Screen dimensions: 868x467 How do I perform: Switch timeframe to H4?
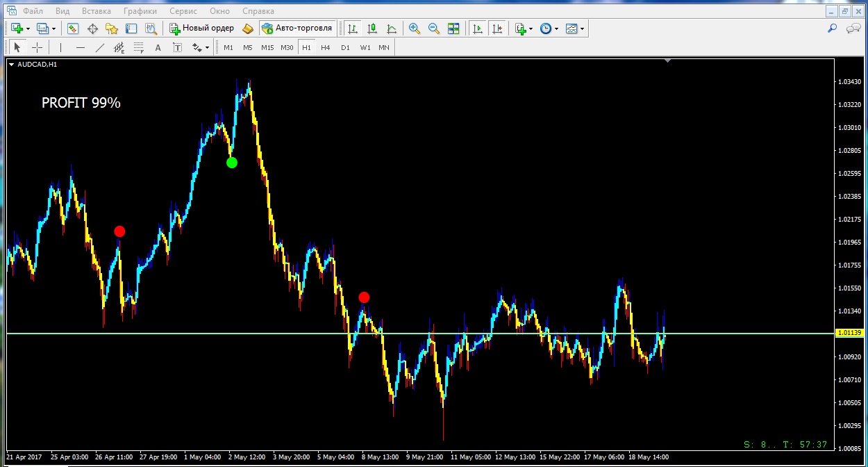click(326, 47)
